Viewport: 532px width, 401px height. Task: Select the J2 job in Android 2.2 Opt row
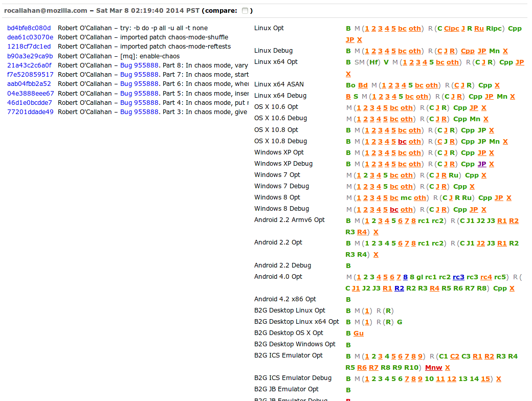[x=481, y=243]
